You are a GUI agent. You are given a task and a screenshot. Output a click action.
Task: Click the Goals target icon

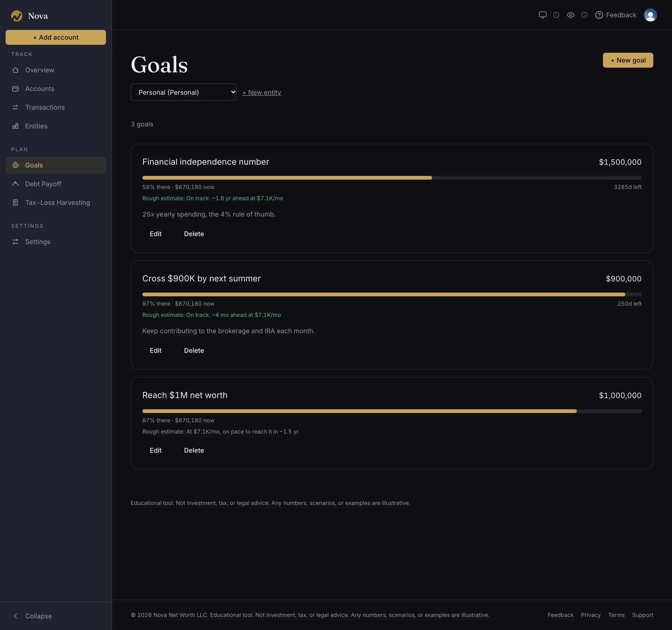16,165
